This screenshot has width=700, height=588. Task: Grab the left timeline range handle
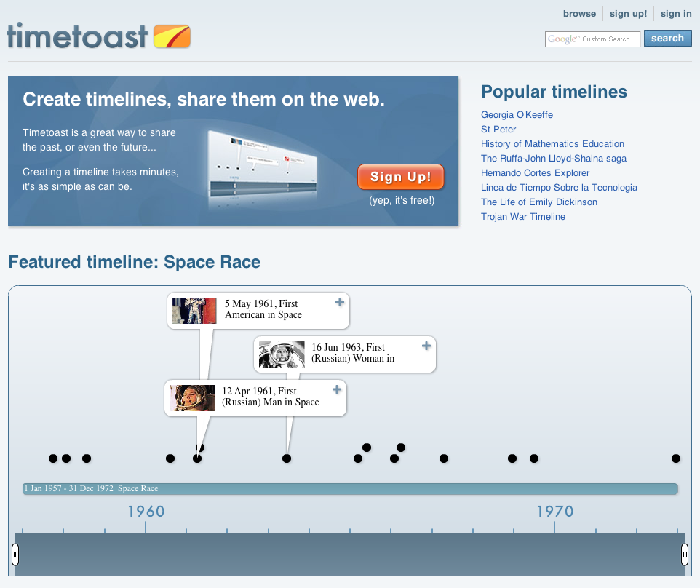click(15, 554)
